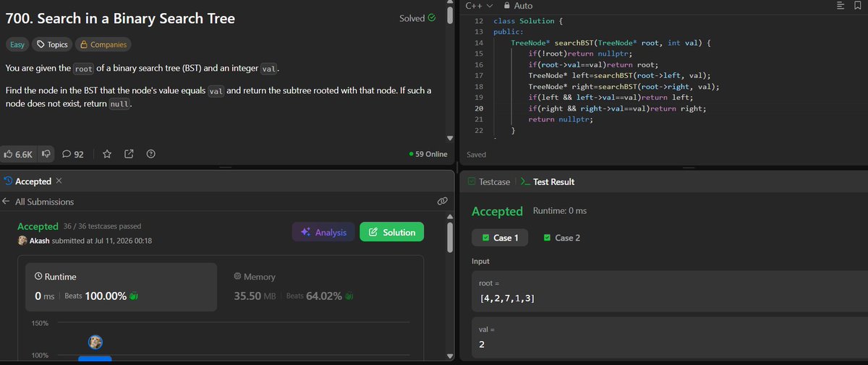Click the green Accepted heading in Test Result
868x365 pixels.
click(x=497, y=211)
